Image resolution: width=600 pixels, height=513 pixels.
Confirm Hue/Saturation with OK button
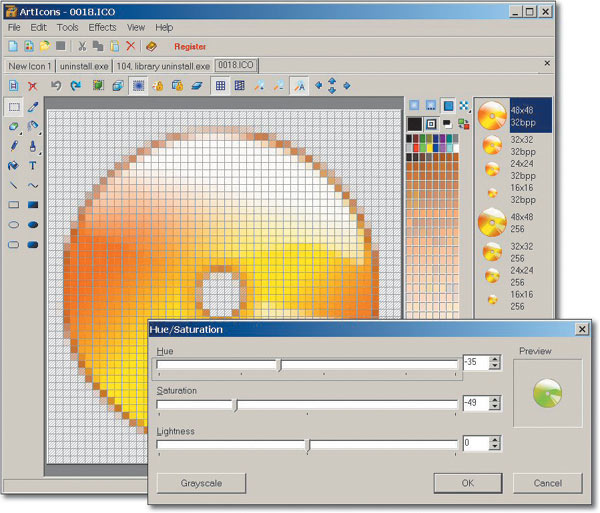pos(468,483)
